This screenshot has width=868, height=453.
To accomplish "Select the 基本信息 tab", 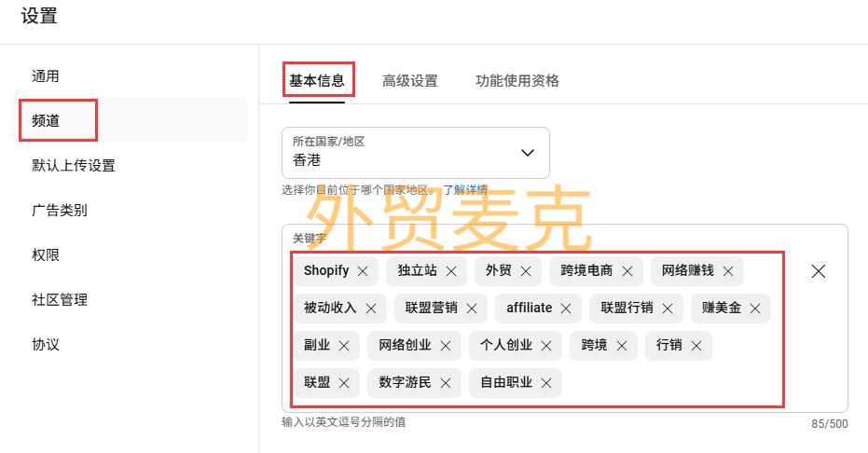I will 317,81.
